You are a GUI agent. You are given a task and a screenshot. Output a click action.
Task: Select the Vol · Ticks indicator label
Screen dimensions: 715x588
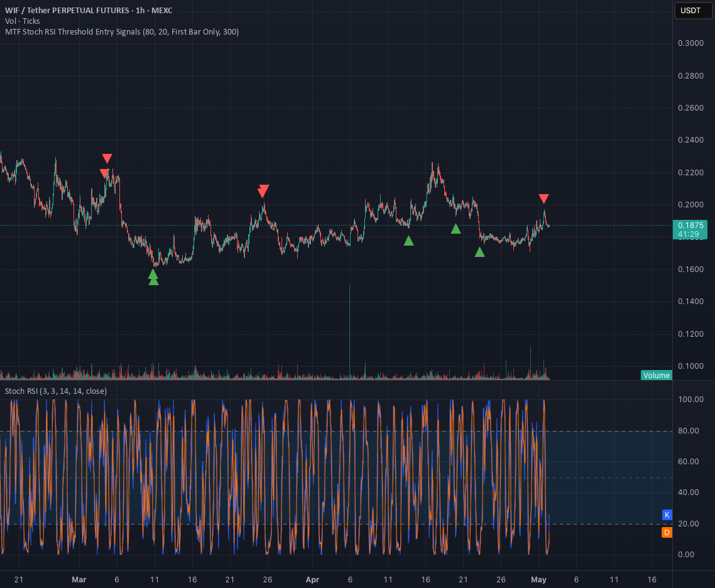23,21
